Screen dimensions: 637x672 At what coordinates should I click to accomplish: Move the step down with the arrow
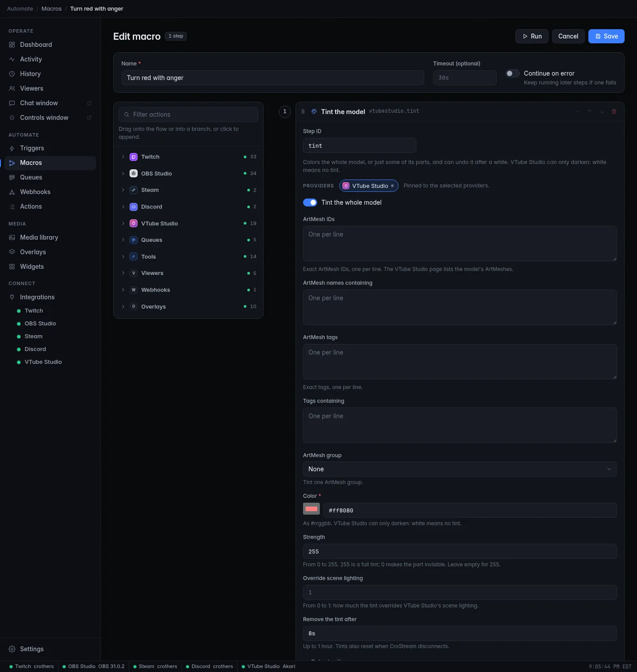click(x=602, y=111)
